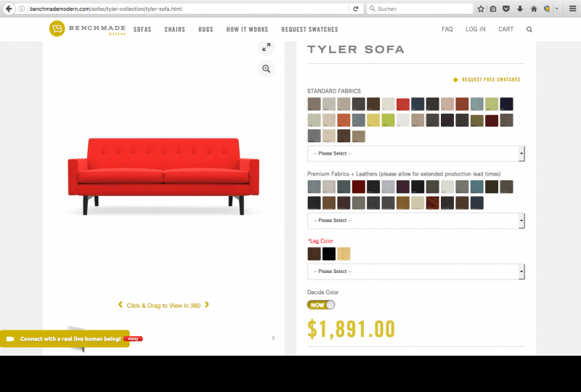
Task: Open the Firefox hamburger menu
Action: point(572,9)
